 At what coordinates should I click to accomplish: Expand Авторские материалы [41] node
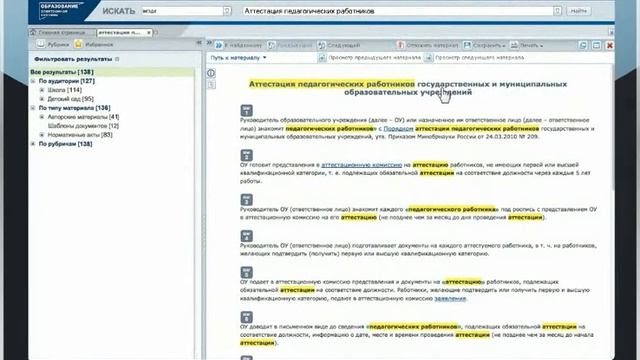point(42,117)
